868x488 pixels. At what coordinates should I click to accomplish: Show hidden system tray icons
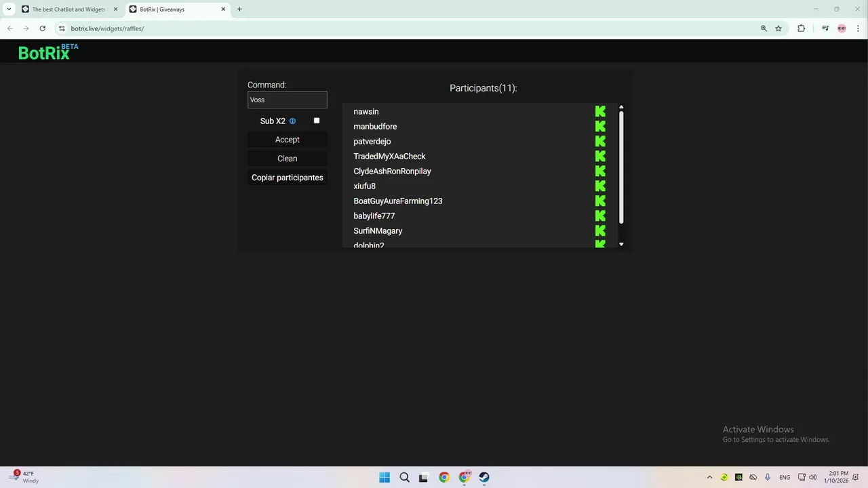click(x=709, y=477)
